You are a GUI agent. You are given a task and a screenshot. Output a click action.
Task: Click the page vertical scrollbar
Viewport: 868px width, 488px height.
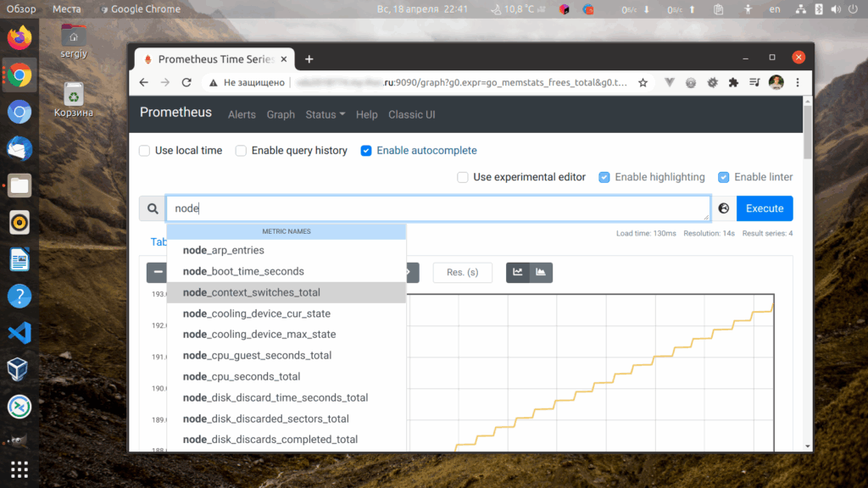(808, 133)
